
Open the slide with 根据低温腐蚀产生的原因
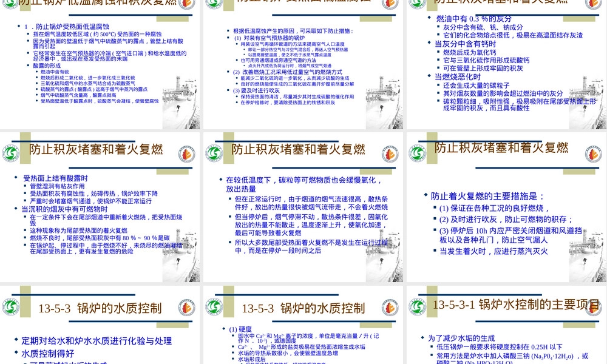click(x=303, y=64)
